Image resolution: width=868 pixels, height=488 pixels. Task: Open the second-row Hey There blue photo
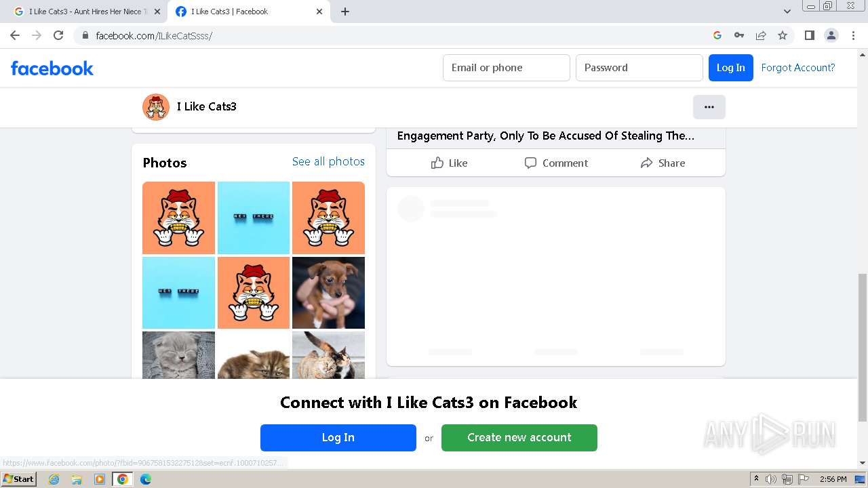pyautogui.click(x=178, y=293)
